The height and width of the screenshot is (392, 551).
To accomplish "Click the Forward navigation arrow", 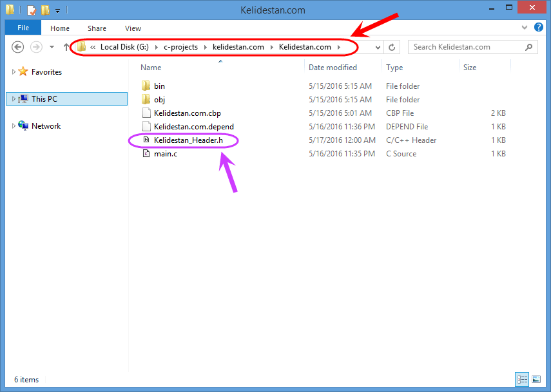I will [36, 47].
